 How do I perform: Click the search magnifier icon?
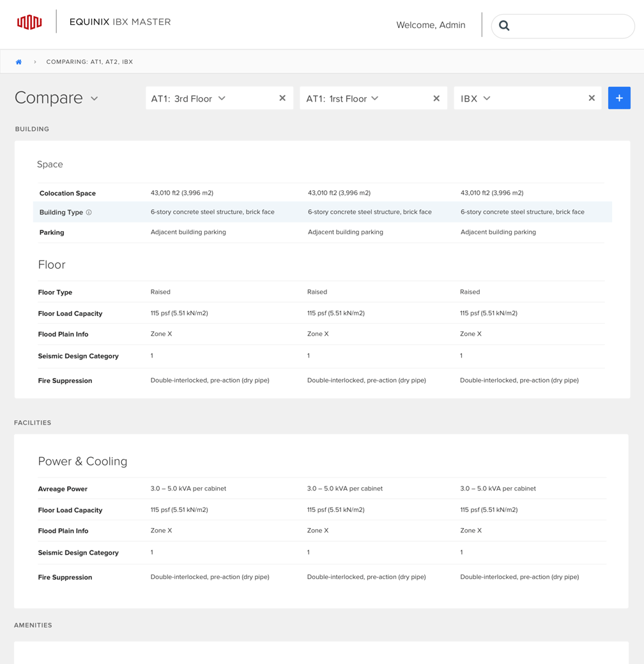(x=504, y=26)
